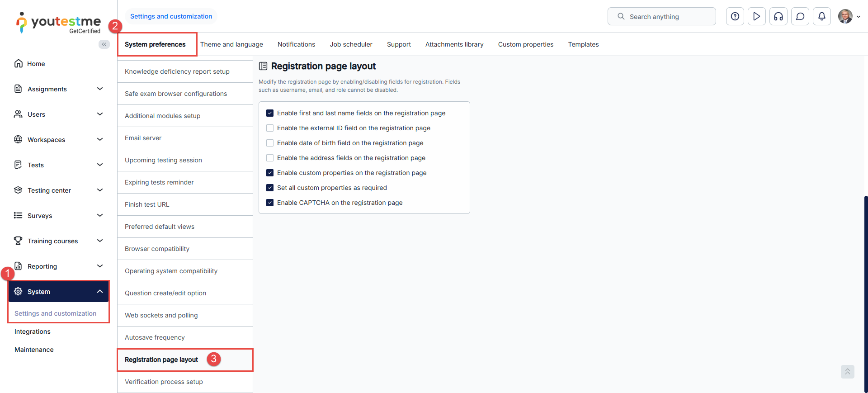Enable the external ID field checkbox

click(x=270, y=128)
